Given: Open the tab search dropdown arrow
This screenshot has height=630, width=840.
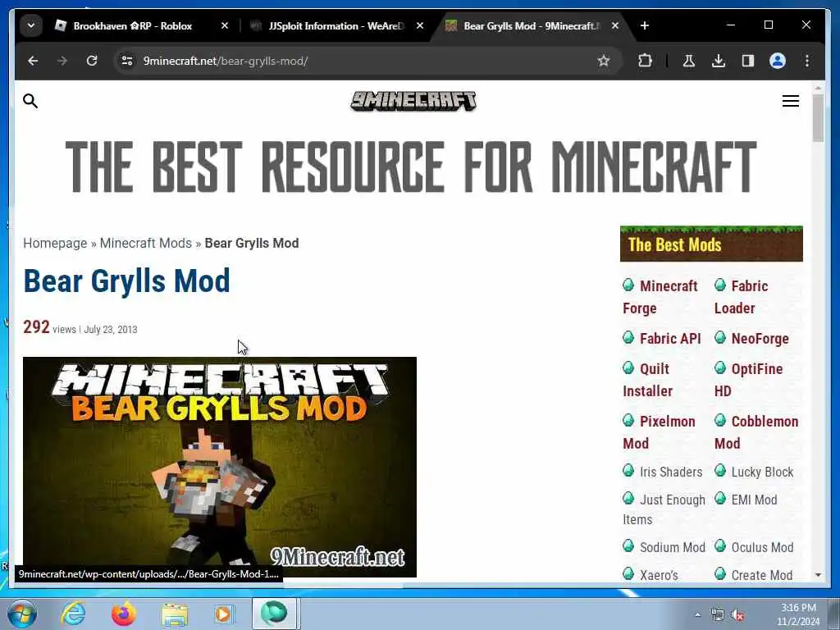Looking at the screenshot, I should point(31,25).
